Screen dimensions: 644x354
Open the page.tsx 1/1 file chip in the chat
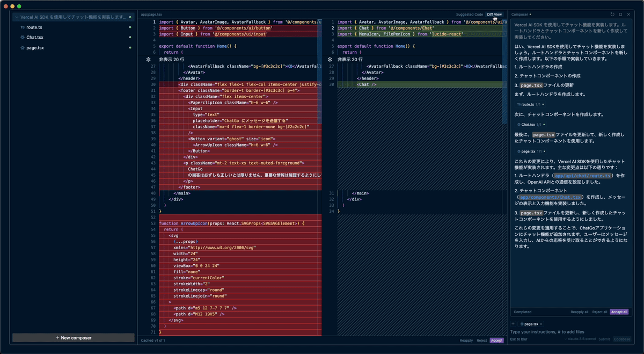(x=531, y=151)
